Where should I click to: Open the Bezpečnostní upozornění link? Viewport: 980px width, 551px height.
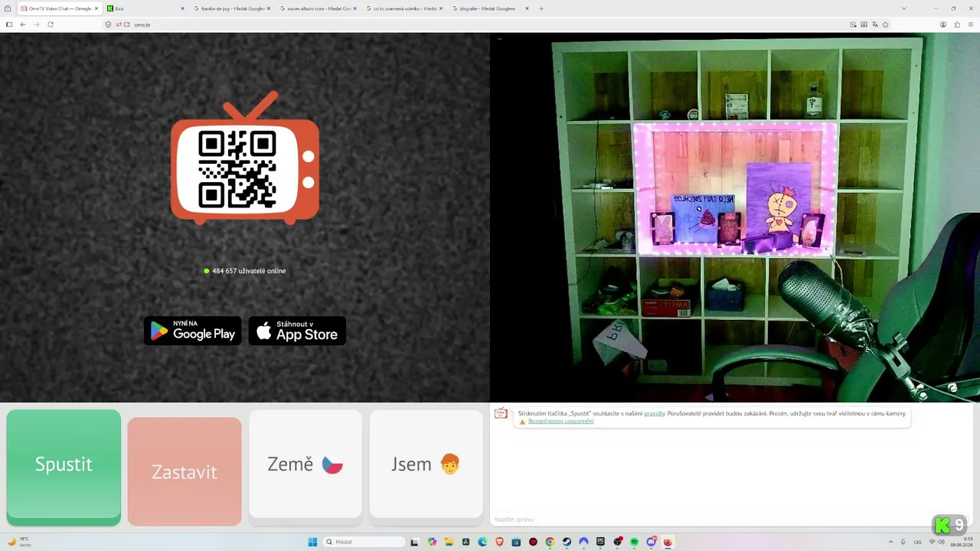point(561,422)
